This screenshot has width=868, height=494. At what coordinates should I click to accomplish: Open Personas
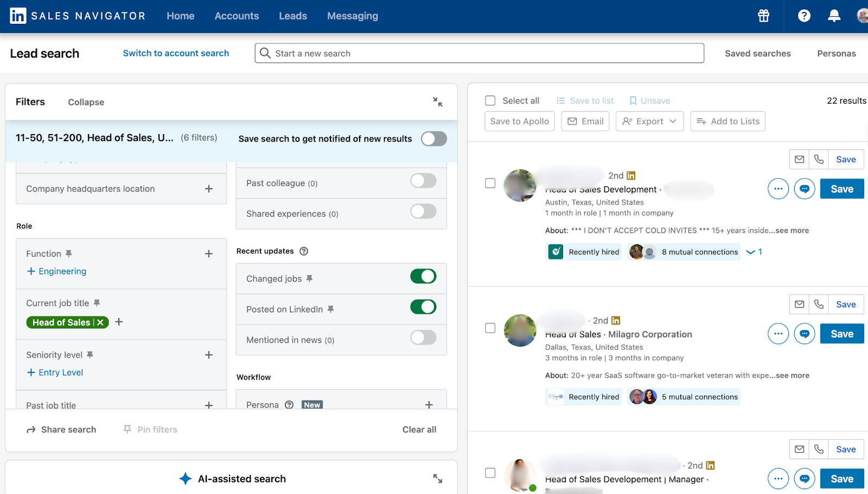(x=837, y=53)
